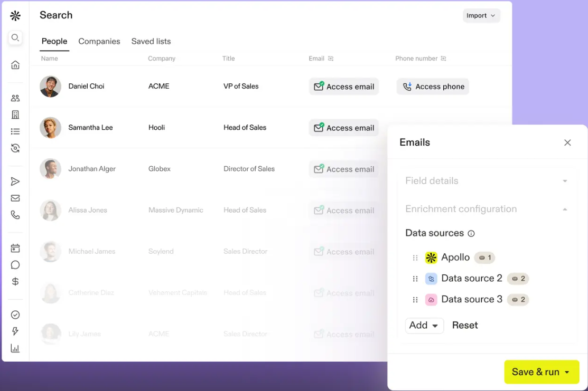Click title VP of Sales
The height and width of the screenshot is (391, 588).
[x=241, y=86]
